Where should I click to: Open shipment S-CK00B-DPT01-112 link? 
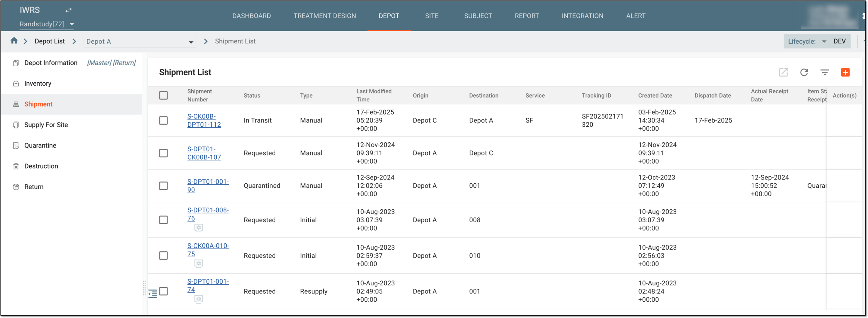pos(204,120)
